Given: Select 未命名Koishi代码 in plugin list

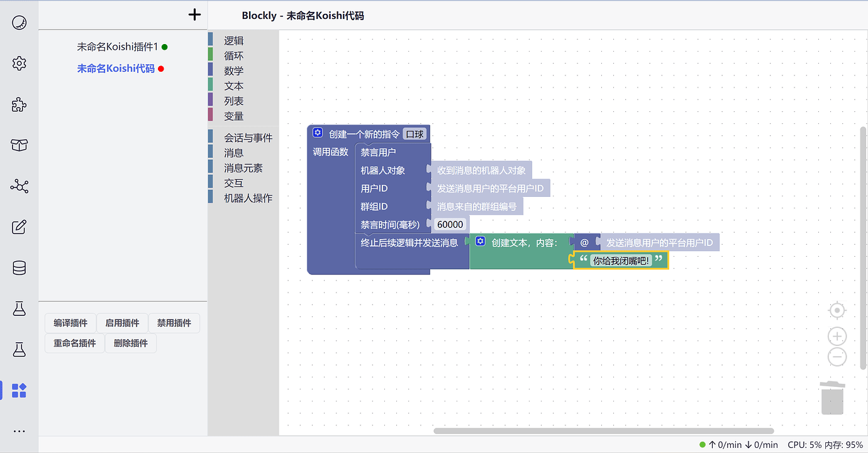Looking at the screenshot, I should pos(116,69).
